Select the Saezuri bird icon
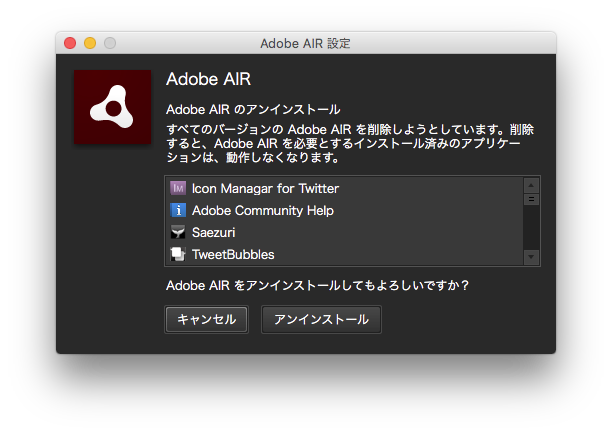 (178, 232)
